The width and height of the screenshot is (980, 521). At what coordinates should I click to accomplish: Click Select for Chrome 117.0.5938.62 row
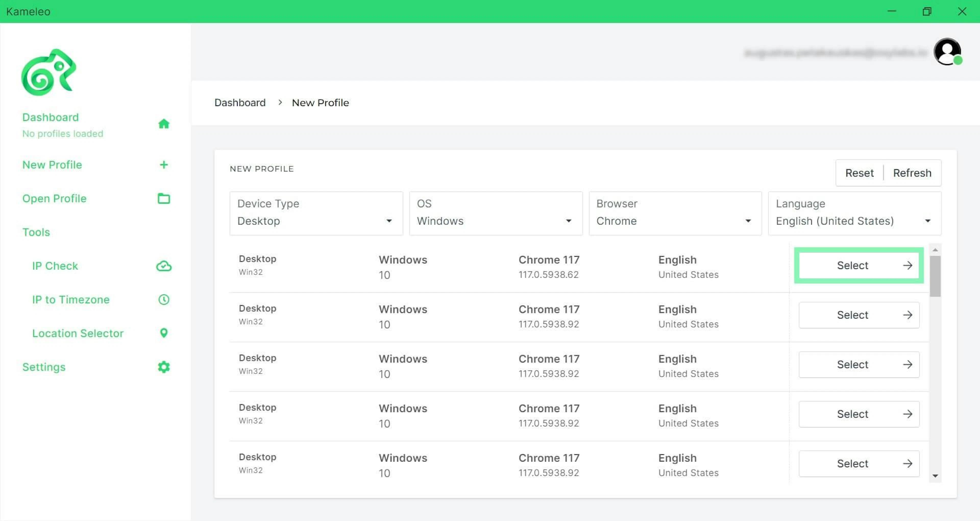point(859,265)
